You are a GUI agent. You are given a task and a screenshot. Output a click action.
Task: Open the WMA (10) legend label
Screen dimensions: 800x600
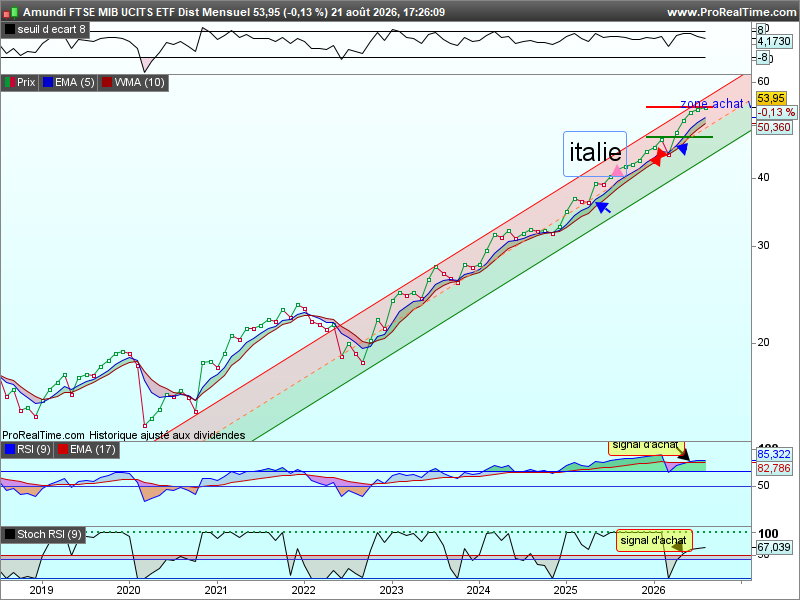pos(139,83)
